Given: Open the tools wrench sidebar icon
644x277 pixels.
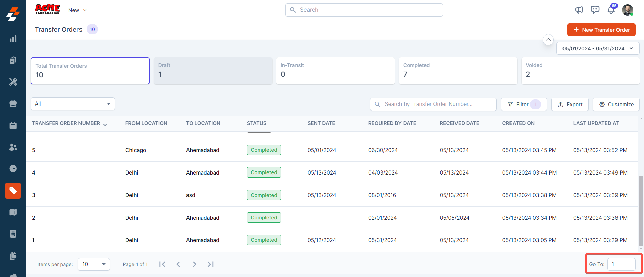Looking at the screenshot, I should click(13, 82).
